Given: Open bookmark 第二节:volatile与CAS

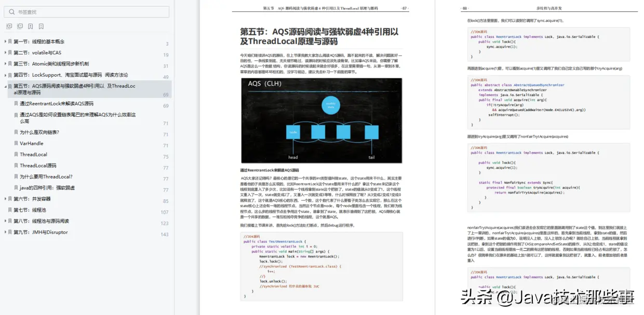Looking at the screenshot, I should pyautogui.click(x=37, y=53).
